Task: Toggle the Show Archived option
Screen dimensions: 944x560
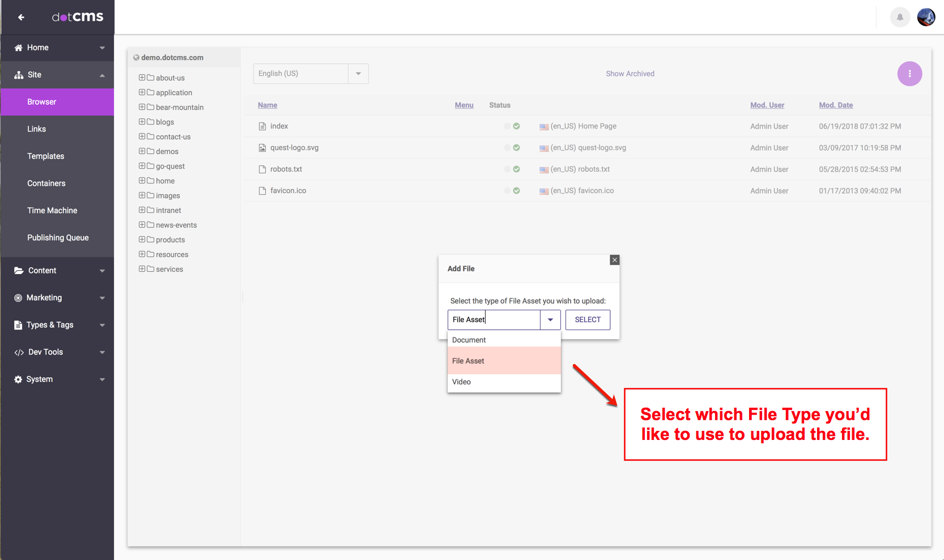Action: coord(630,74)
